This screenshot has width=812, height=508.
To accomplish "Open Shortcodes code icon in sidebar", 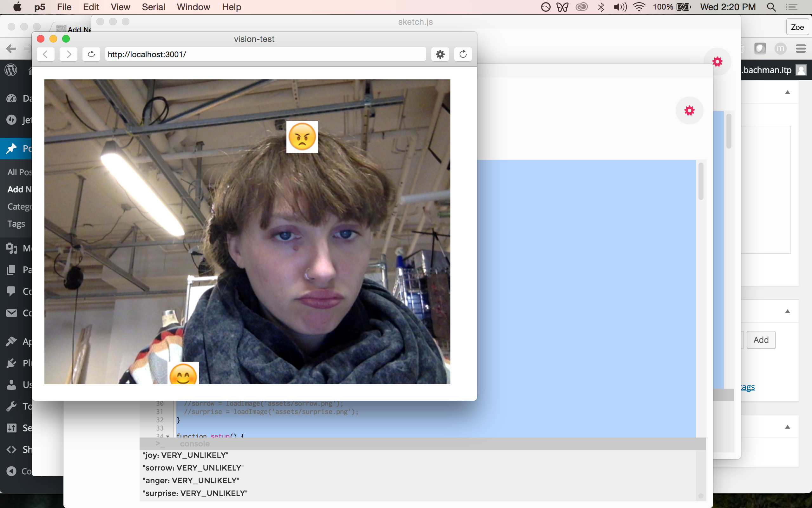I will [11, 449].
